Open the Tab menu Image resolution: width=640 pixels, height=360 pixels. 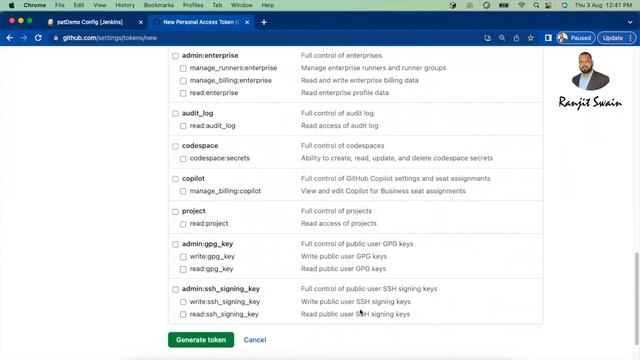click(217, 5)
